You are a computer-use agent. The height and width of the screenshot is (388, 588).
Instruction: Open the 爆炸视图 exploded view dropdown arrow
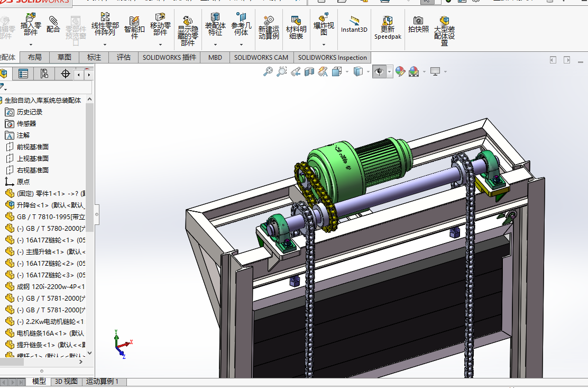[x=324, y=45]
